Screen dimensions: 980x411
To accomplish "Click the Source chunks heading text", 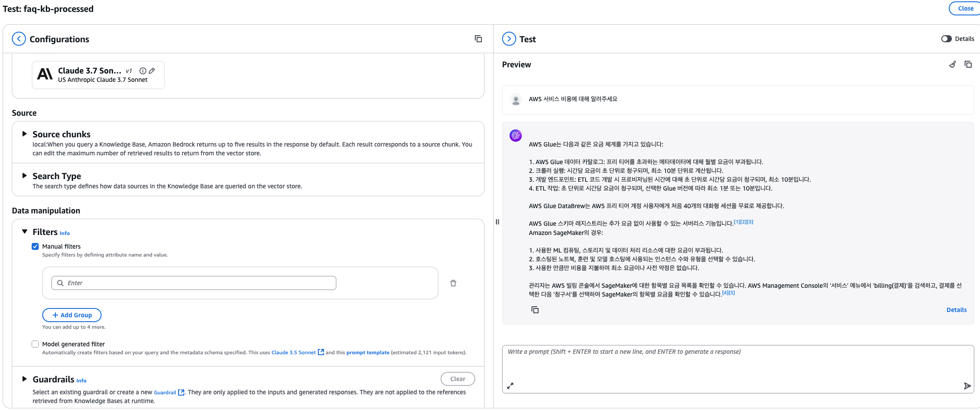I will tap(62, 134).
